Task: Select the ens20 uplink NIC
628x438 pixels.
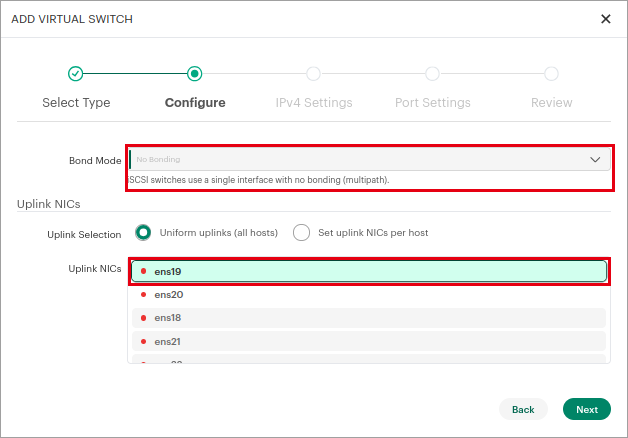Action: click(x=369, y=295)
